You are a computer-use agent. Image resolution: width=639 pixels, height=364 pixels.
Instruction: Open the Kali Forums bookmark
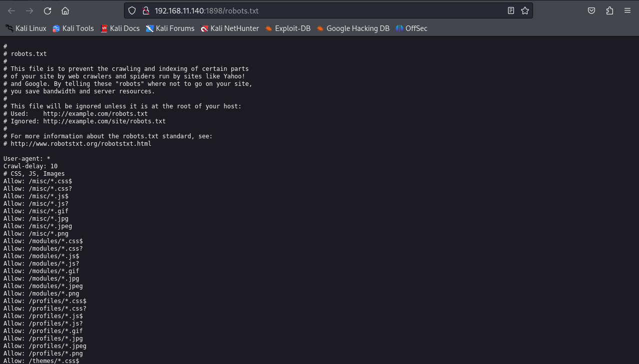(170, 28)
